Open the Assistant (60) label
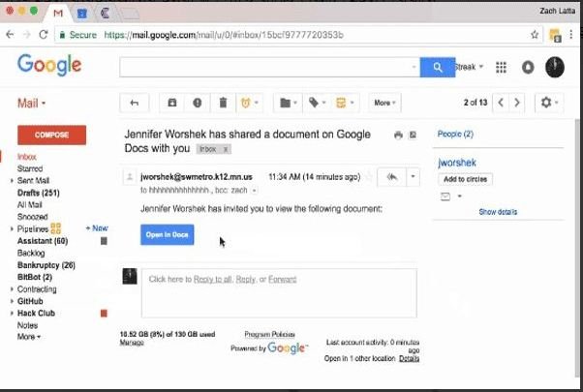Screen dimensions: 583x392 pos(43,241)
